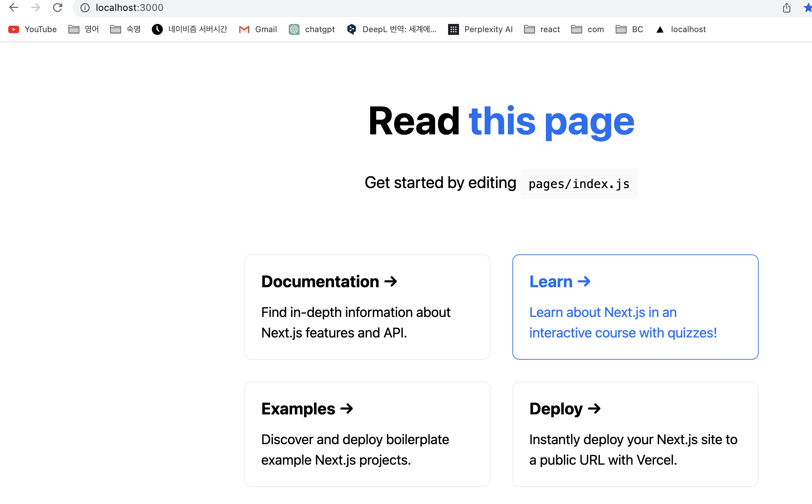This screenshot has width=812, height=504.
Task: Reload the page with refresh icon
Action: tap(57, 8)
